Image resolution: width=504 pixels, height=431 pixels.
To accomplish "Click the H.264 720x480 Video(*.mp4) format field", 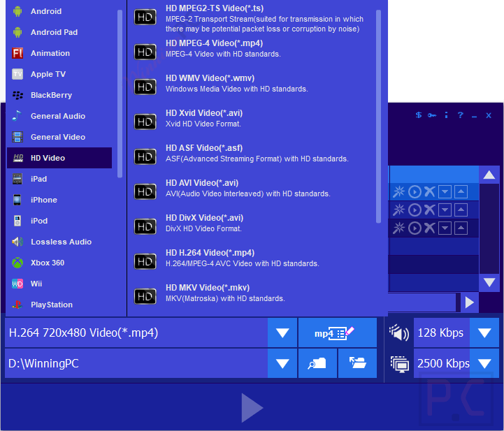I will point(136,333).
